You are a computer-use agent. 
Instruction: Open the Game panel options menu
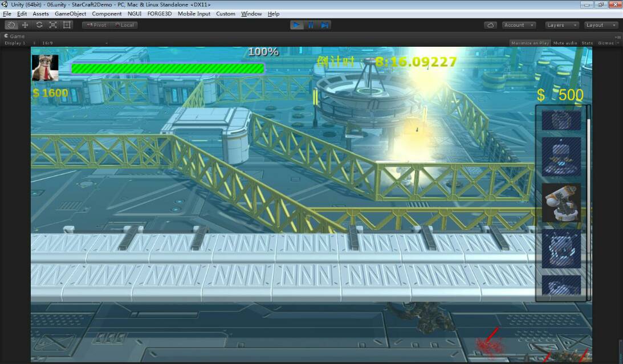point(618,36)
